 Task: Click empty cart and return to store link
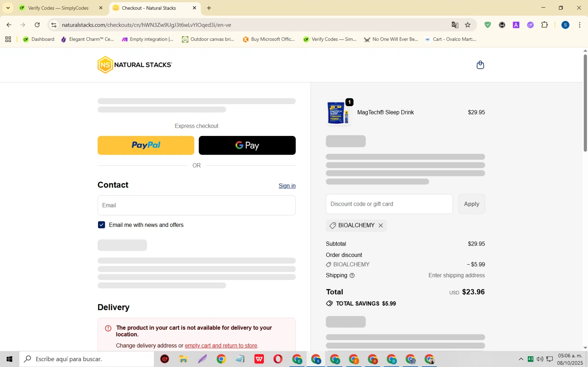click(221, 346)
